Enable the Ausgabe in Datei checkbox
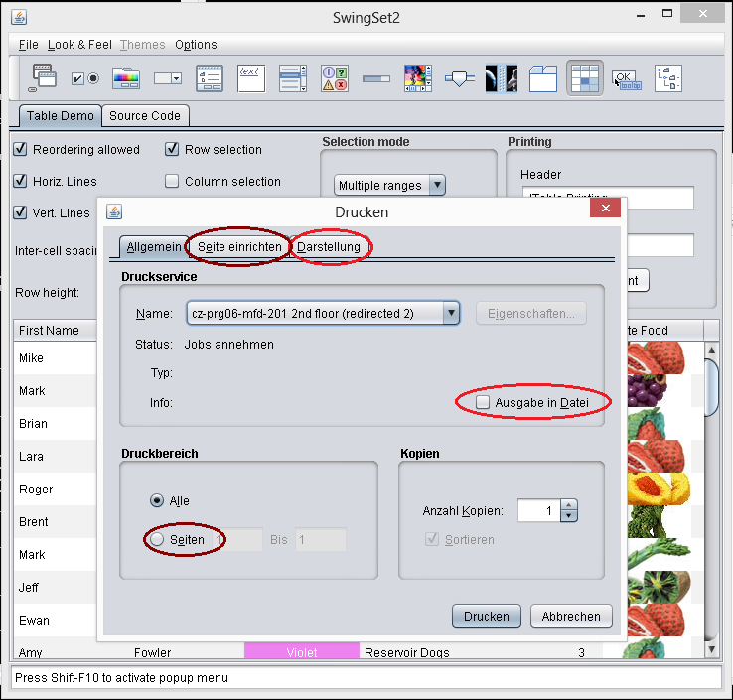 (x=483, y=402)
